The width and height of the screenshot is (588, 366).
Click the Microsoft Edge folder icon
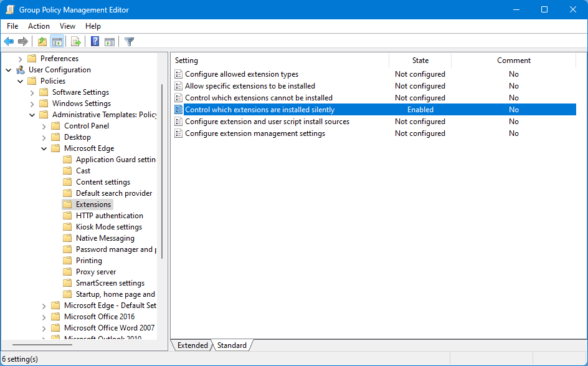click(x=55, y=148)
